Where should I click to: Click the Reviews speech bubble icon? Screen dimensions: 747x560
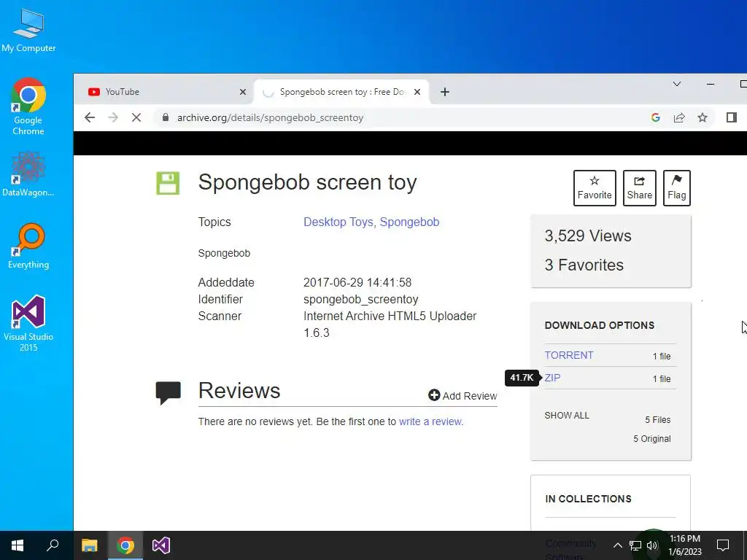[x=169, y=393]
